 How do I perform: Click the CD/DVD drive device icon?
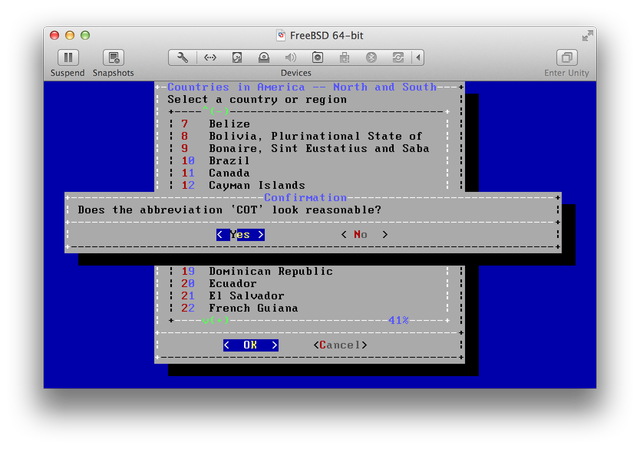[x=264, y=58]
